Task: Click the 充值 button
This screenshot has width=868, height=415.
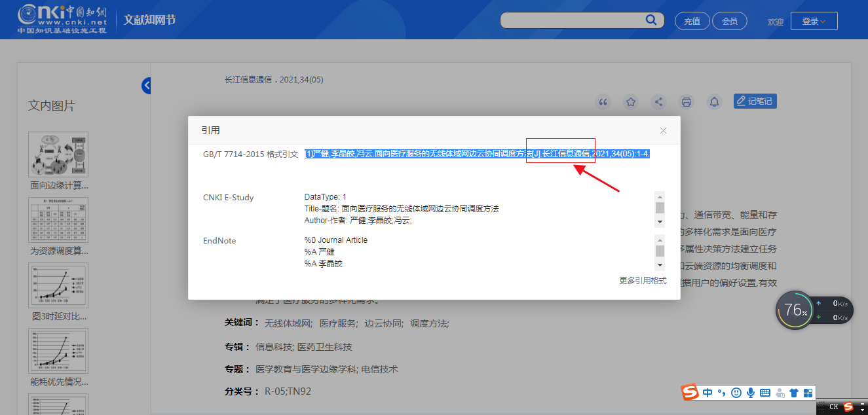Action: [692, 21]
